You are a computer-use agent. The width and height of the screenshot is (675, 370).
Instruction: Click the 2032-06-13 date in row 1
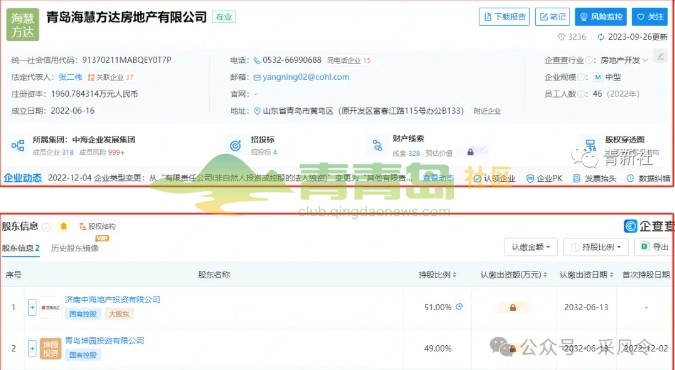[586, 308]
